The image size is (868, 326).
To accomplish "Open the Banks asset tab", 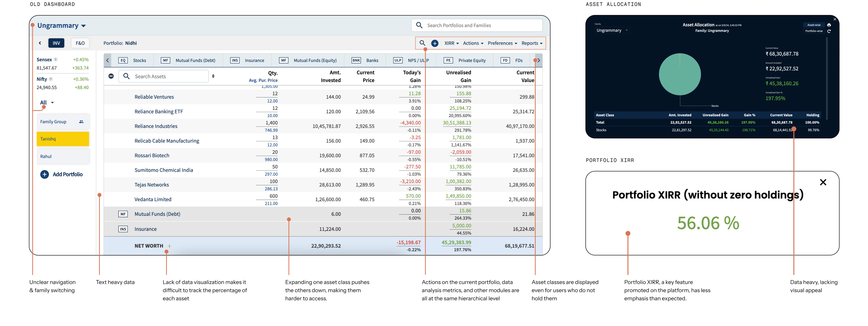I will pos(365,60).
